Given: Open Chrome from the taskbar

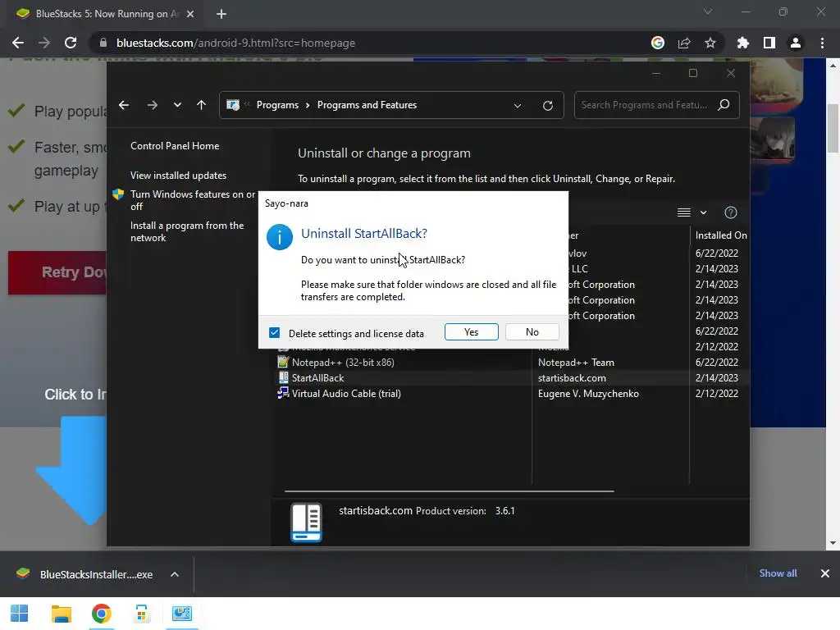Looking at the screenshot, I should click(101, 614).
